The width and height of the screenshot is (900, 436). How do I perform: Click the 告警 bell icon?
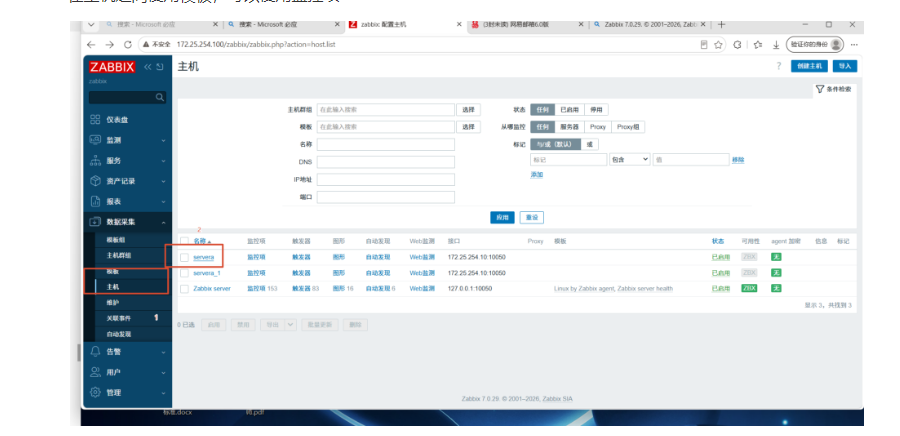[x=95, y=351]
